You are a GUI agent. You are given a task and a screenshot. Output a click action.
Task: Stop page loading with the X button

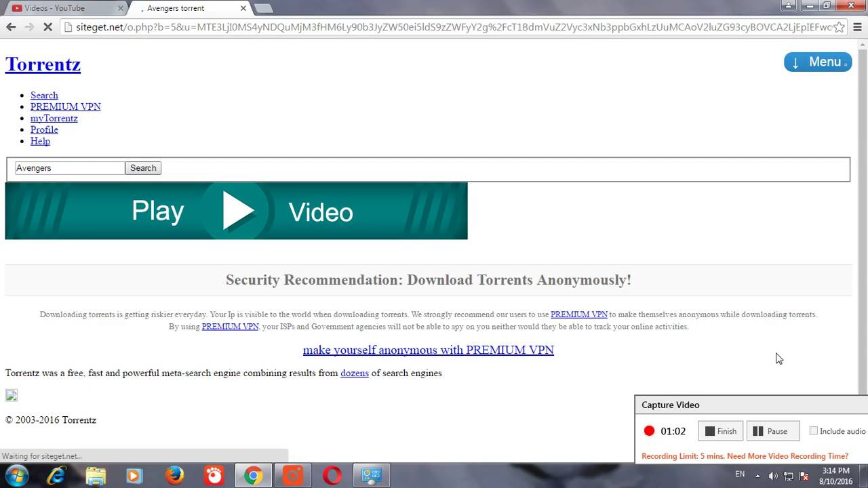(47, 27)
